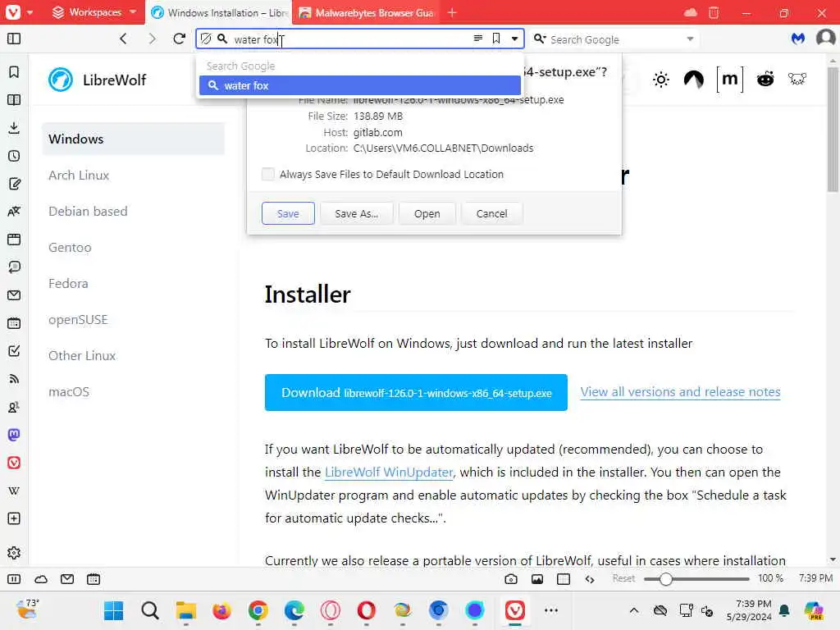Click the Save button

pos(288,213)
